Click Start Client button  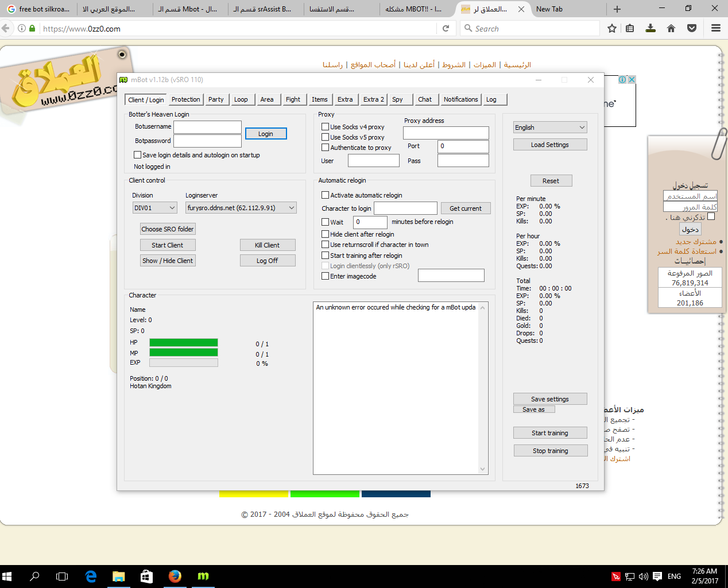pyautogui.click(x=168, y=245)
